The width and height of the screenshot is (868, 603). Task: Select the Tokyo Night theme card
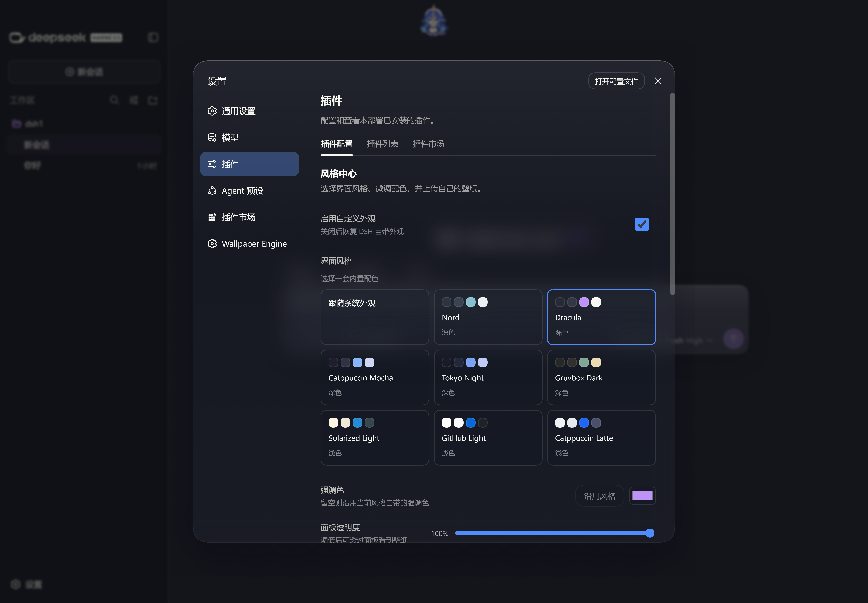click(488, 377)
